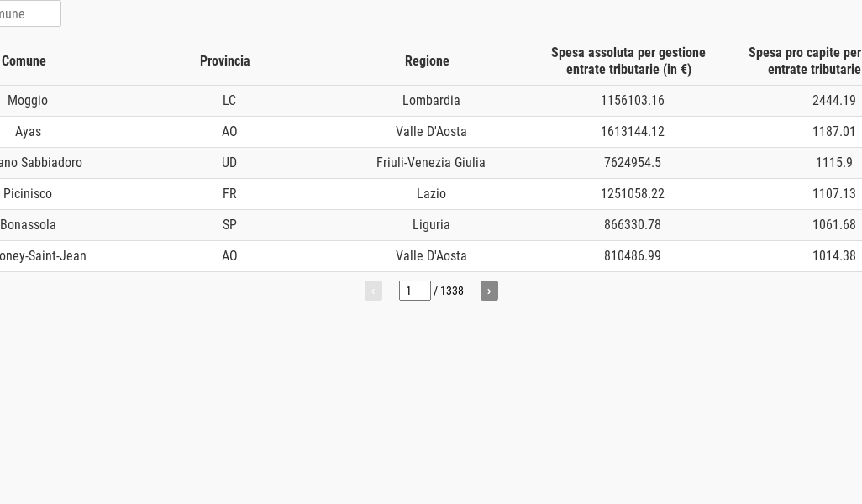
Task: Click the page number input field
Action: 414,291
